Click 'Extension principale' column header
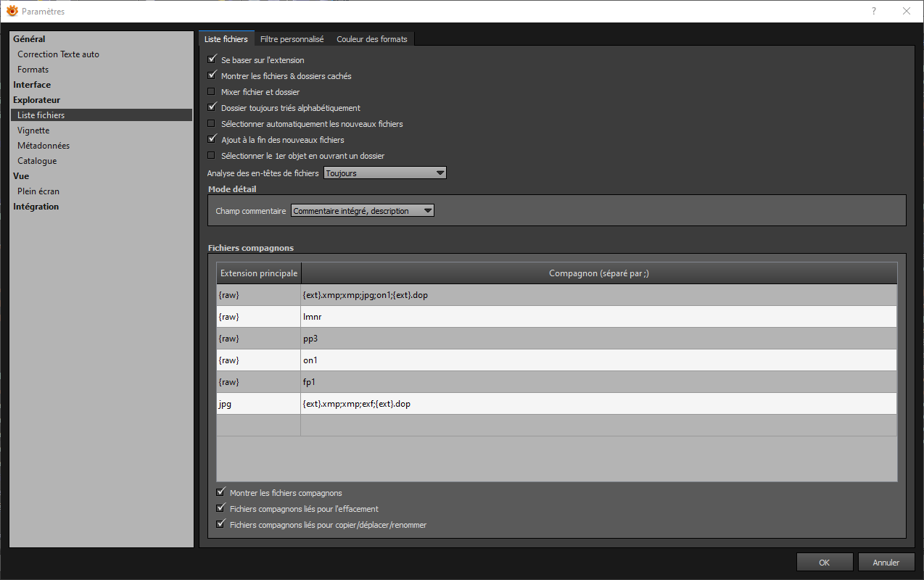This screenshot has height=580, width=924. click(259, 273)
